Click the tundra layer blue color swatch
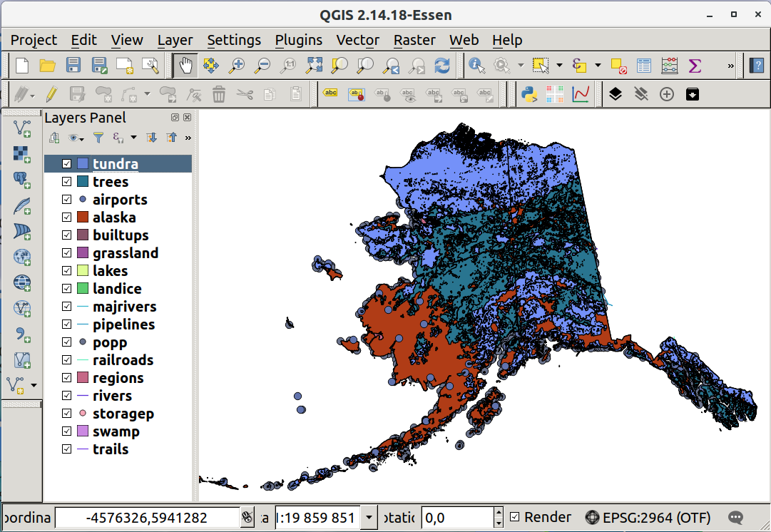Screen dimensions: 771x532 click(83, 164)
